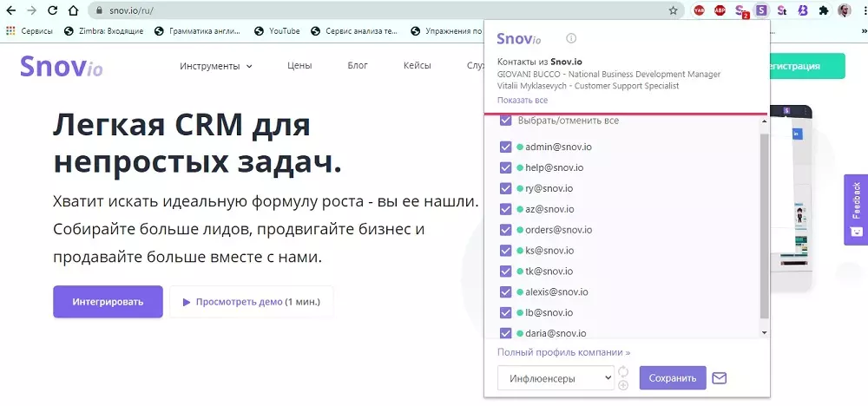Viewport: 868px width, 406px height.
Task: Open the red YAB extension icon
Action: click(699, 10)
